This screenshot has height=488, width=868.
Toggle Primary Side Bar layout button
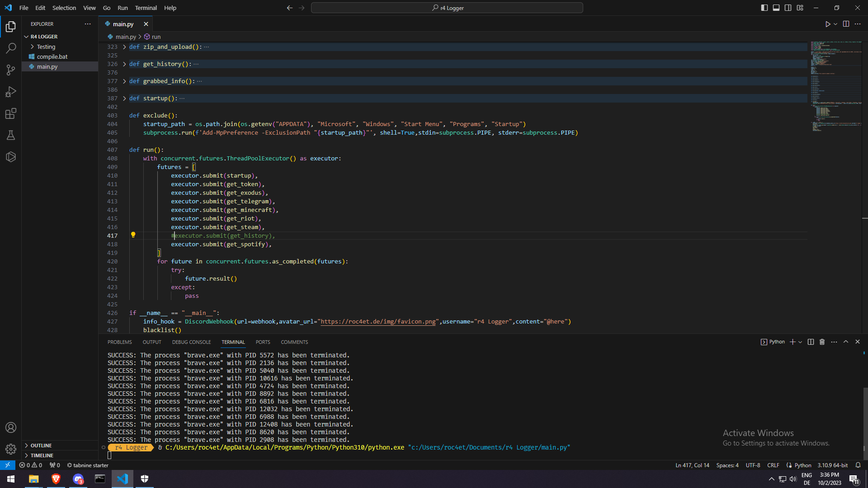(764, 8)
